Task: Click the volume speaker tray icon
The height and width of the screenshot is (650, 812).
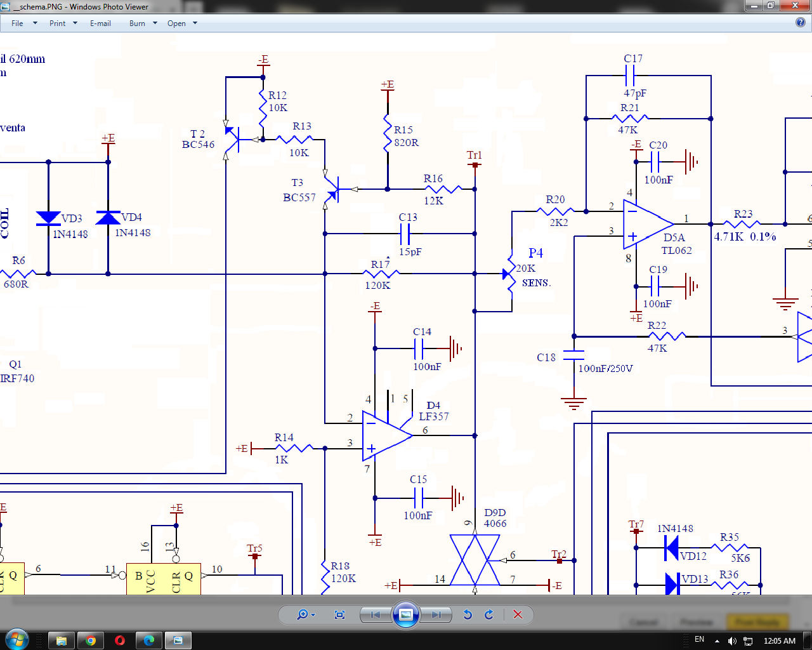Action: coord(732,641)
